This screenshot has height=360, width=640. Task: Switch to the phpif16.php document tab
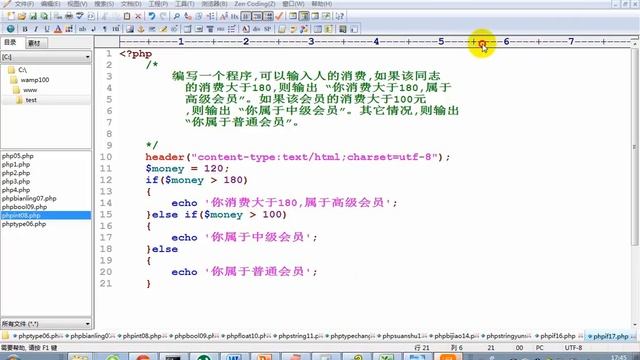click(558, 336)
